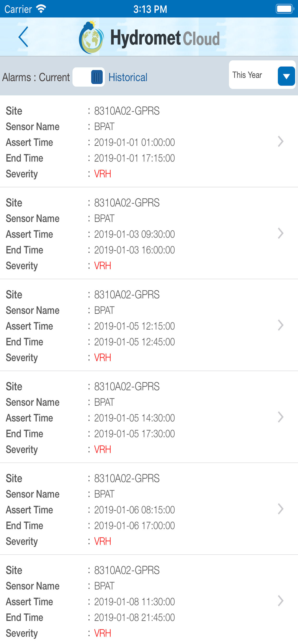Tap the Hydromet Cloud title text
The height and width of the screenshot is (644, 298).
click(x=165, y=38)
